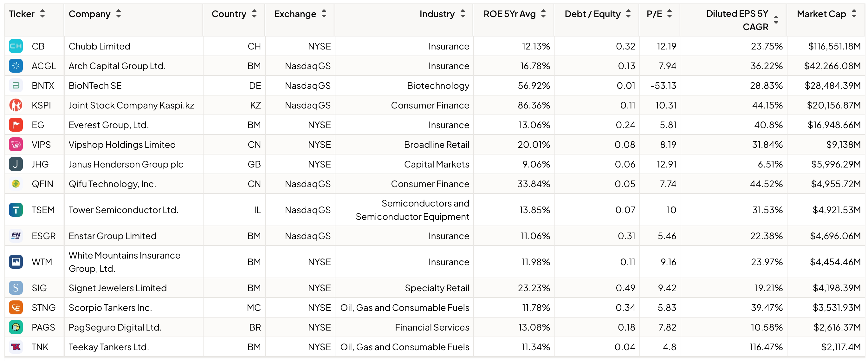Screen dimensions: 868x361
Task: Sort table by Ticker column arrows
Action: point(42,14)
